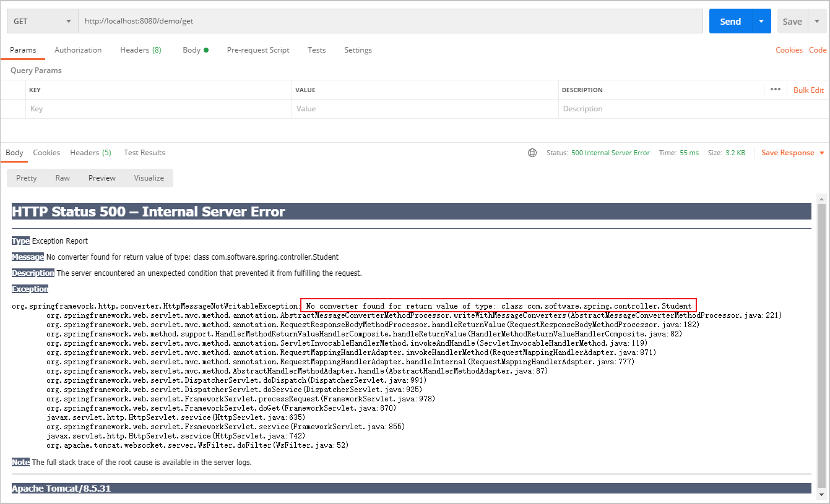
Task: Click the Key input cell
Action: pos(158,109)
